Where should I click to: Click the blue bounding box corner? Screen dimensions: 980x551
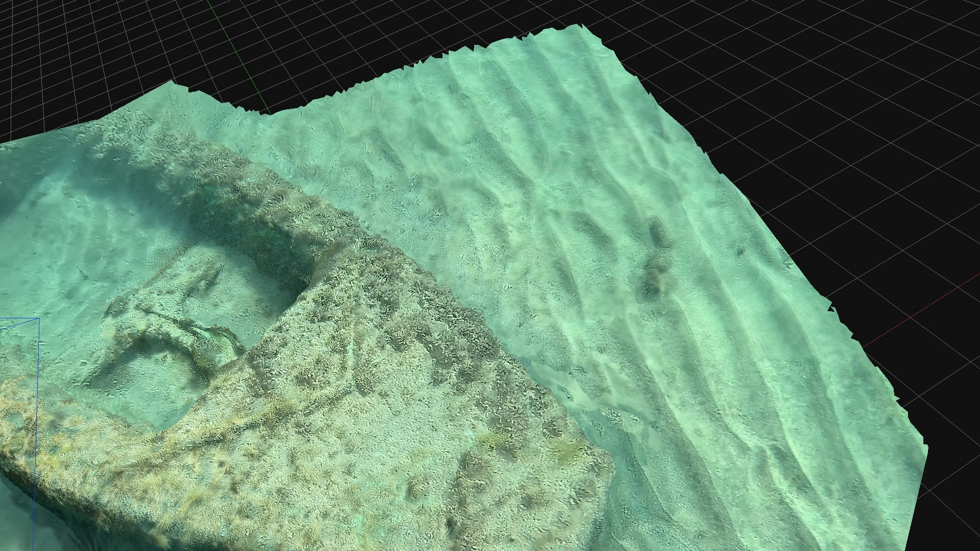(39, 318)
